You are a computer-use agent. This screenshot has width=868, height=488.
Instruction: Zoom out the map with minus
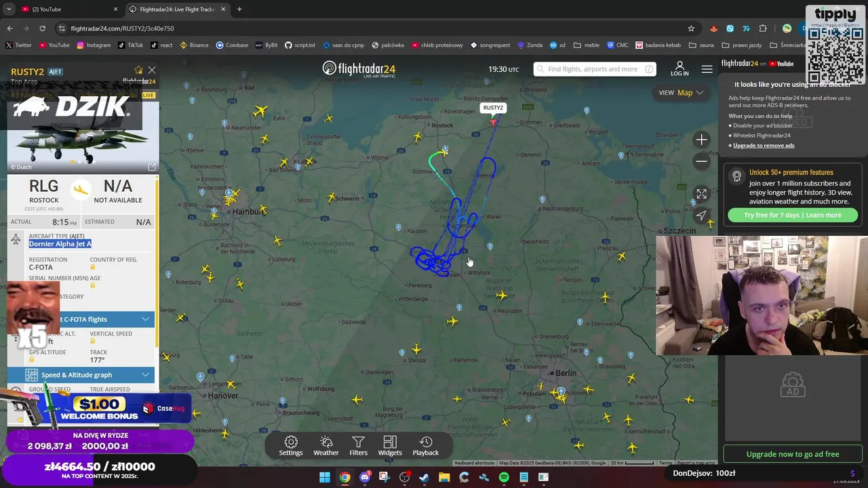click(x=701, y=161)
